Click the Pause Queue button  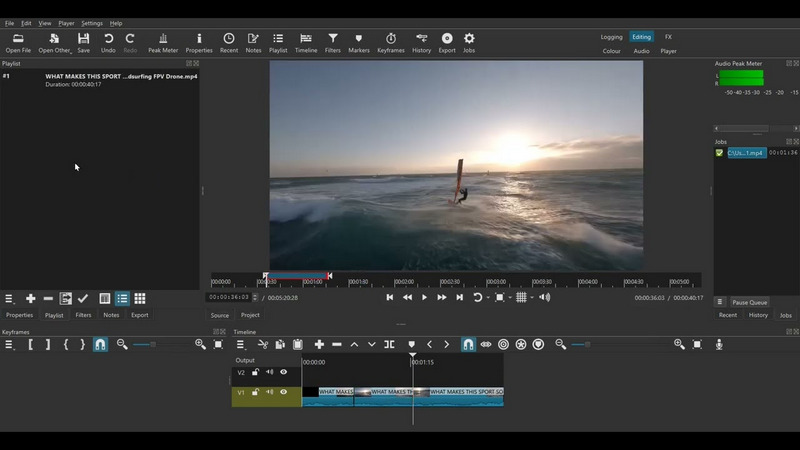[749, 302]
